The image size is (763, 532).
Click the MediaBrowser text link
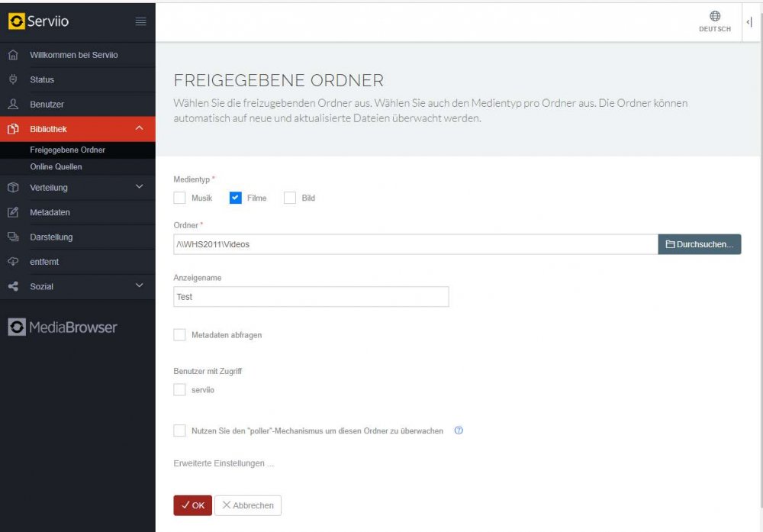tap(73, 327)
